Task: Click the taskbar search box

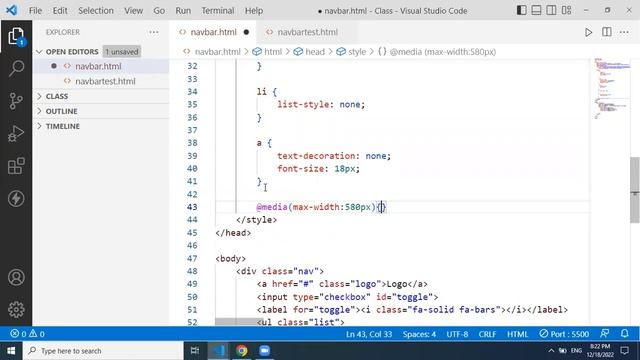Action: point(103,351)
